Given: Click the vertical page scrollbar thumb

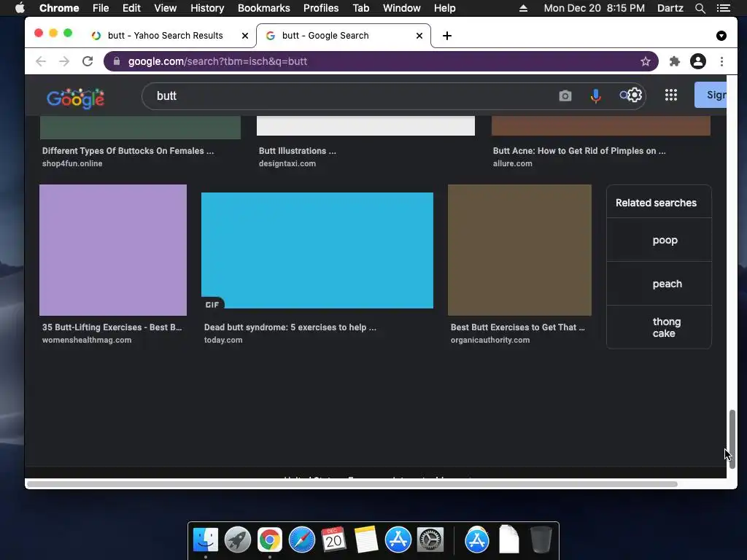Looking at the screenshot, I should pos(732,440).
